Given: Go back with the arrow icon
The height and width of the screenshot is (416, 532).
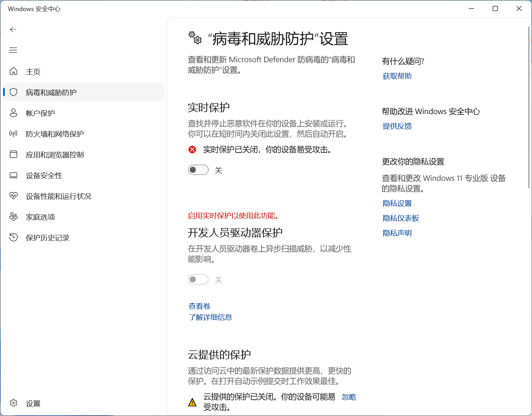Looking at the screenshot, I should tap(13, 29).
